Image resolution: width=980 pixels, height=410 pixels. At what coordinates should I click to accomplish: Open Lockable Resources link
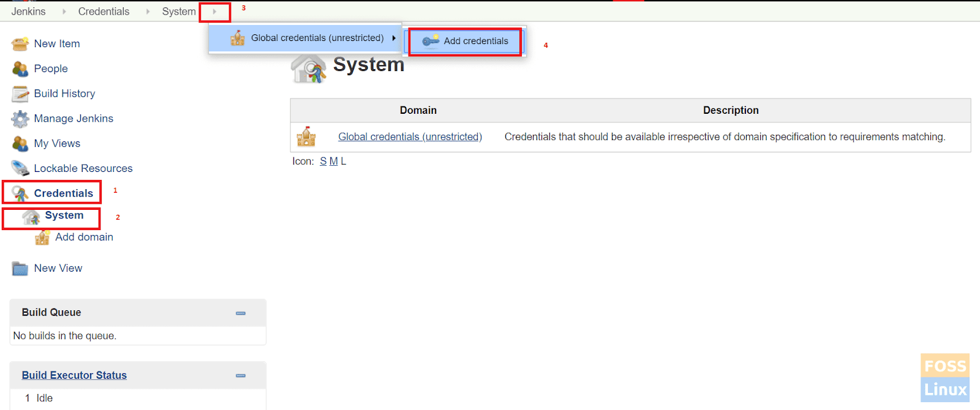click(x=83, y=169)
